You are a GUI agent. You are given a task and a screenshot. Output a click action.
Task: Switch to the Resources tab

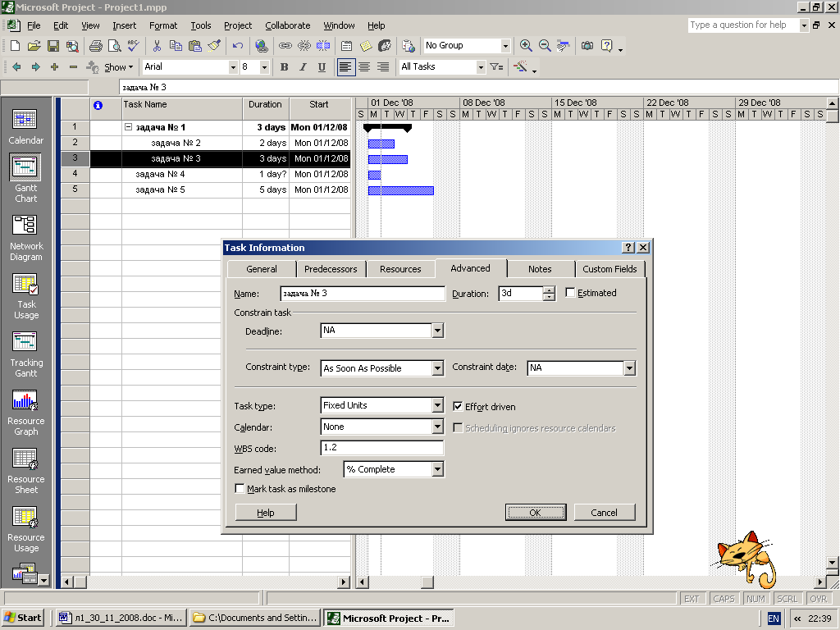pyautogui.click(x=400, y=269)
